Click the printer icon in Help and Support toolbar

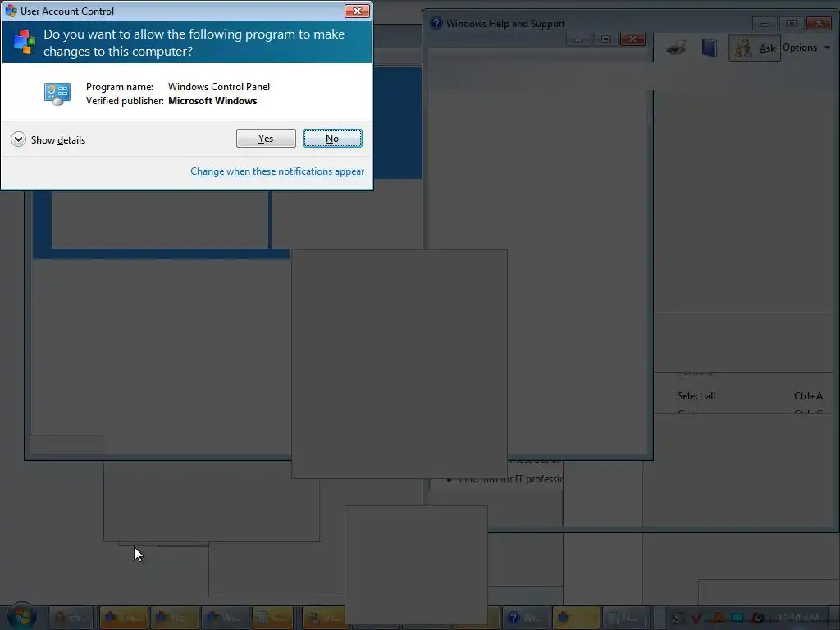tap(676, 48)
